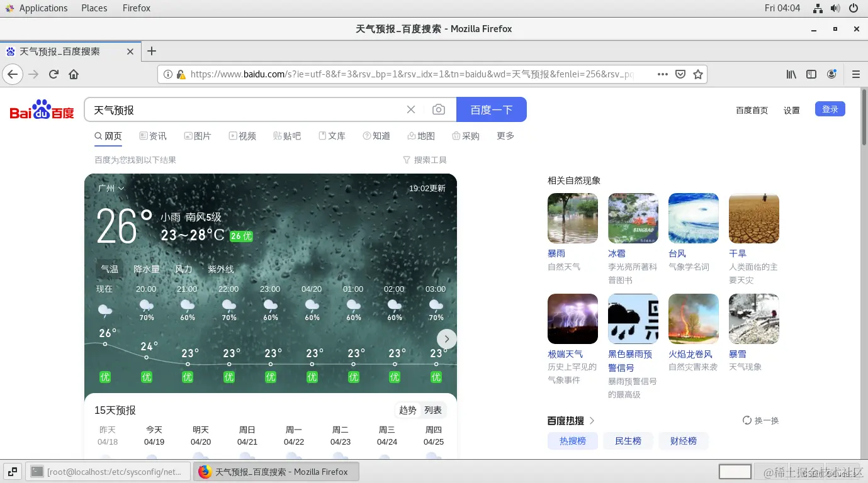Click the 百度一下 search button
This screenshot has height=483, width=868.
(x=492, y=109)
